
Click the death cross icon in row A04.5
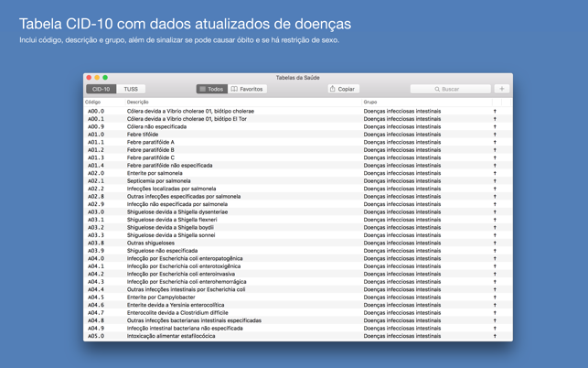pos(495,298)
